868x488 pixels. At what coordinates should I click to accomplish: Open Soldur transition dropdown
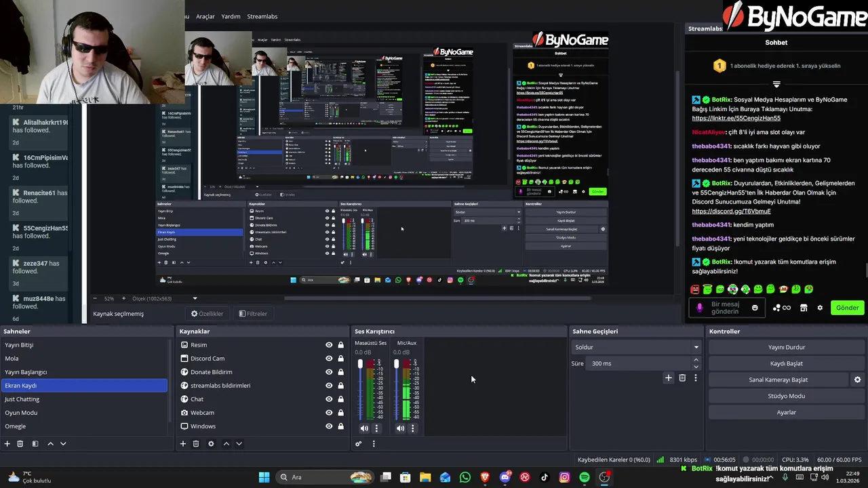click(636, 347)
